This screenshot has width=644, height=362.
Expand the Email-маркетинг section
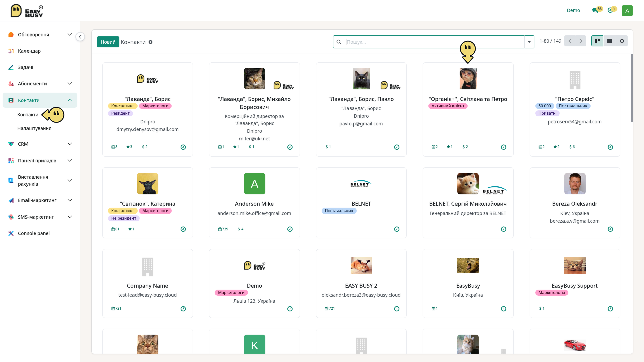click(70, 200)
